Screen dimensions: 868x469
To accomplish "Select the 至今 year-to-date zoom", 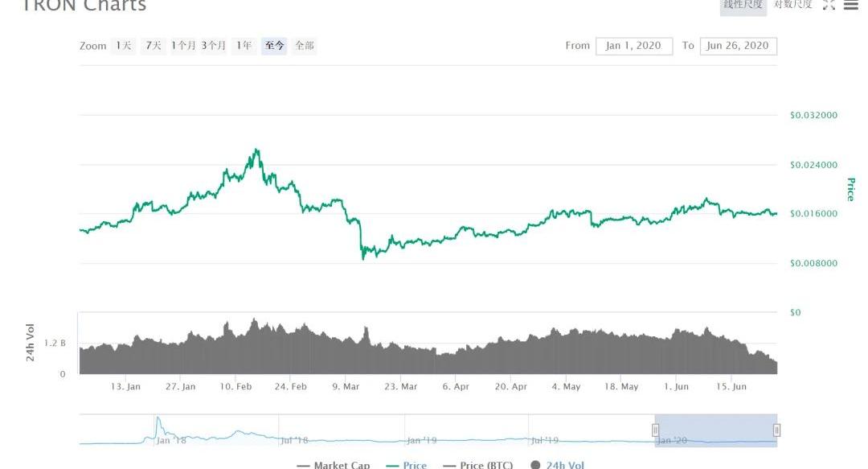I will coord(274,46).
